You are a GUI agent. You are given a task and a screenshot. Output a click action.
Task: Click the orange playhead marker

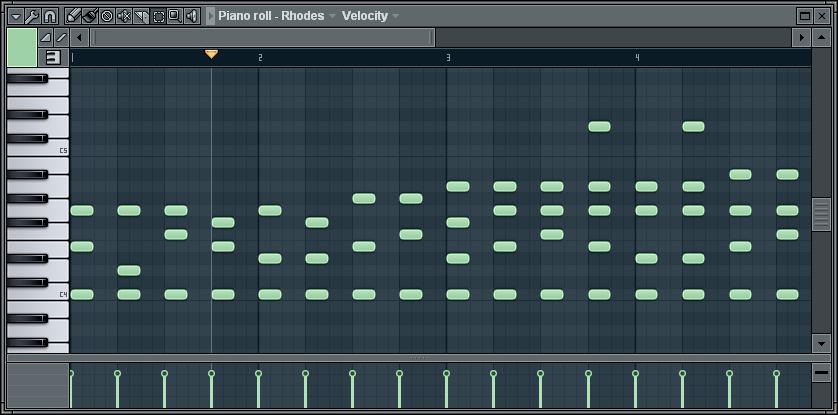(212, 54)
